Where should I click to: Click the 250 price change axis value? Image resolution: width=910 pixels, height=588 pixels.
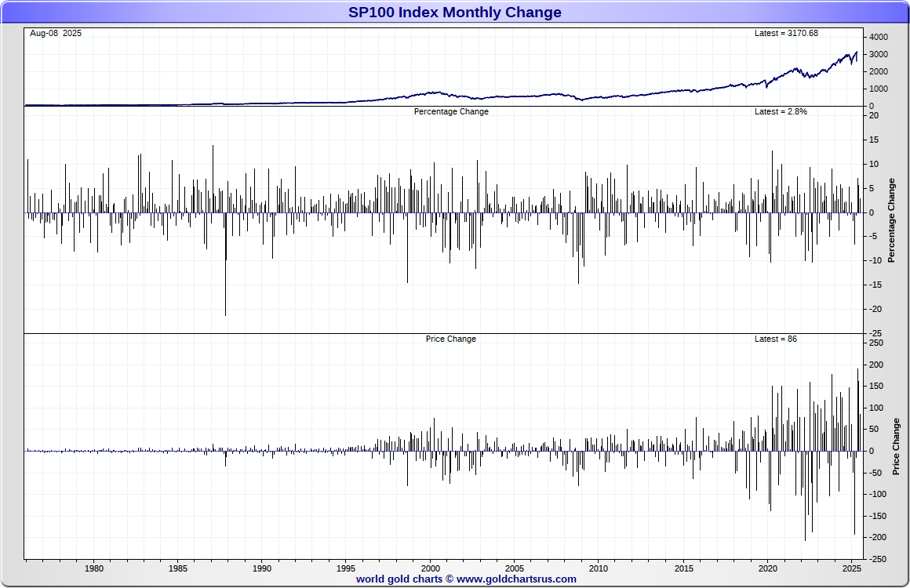876,343
